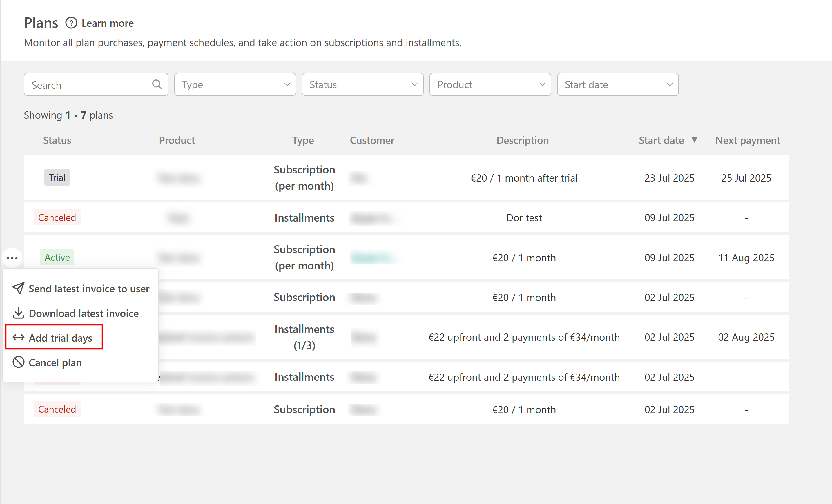Expand the Product filter dropdown
832x504 pixels.
point(490,84)
